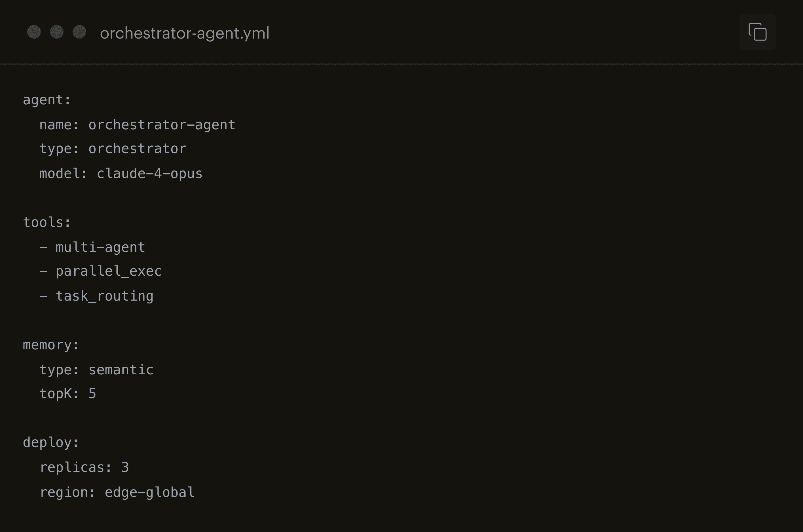The height and width of the screenshot is (532, 803).
Task: Click the 'deploy:' section key
Action: pyautogui.click(x=51, y=442)
